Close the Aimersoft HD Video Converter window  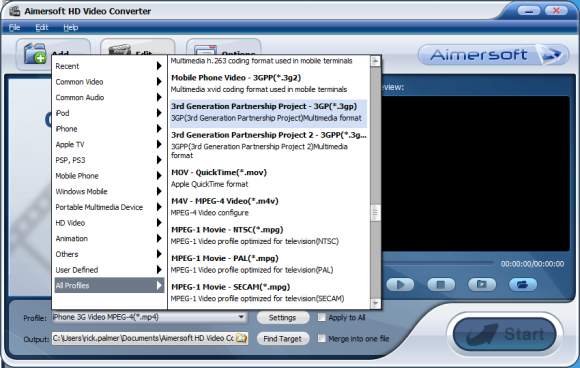tap(556, 11)
